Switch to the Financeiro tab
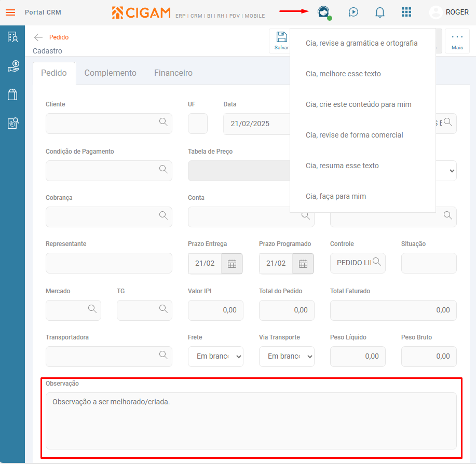 tap(173, 73)
